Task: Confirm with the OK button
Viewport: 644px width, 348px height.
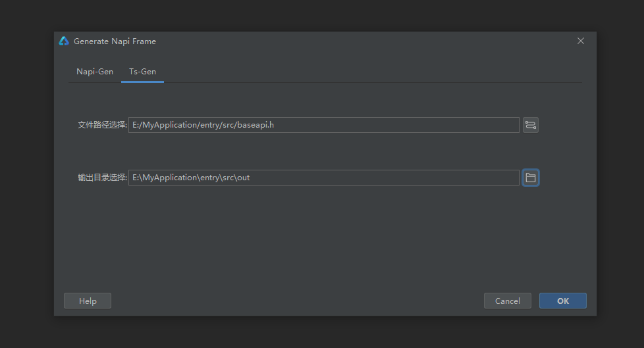Action: (x=562, y=301)
